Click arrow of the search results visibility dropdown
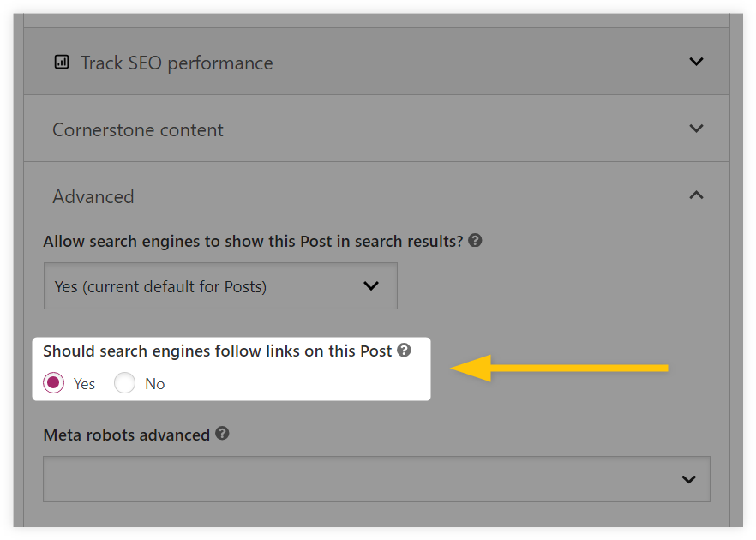 click(371, 286)
